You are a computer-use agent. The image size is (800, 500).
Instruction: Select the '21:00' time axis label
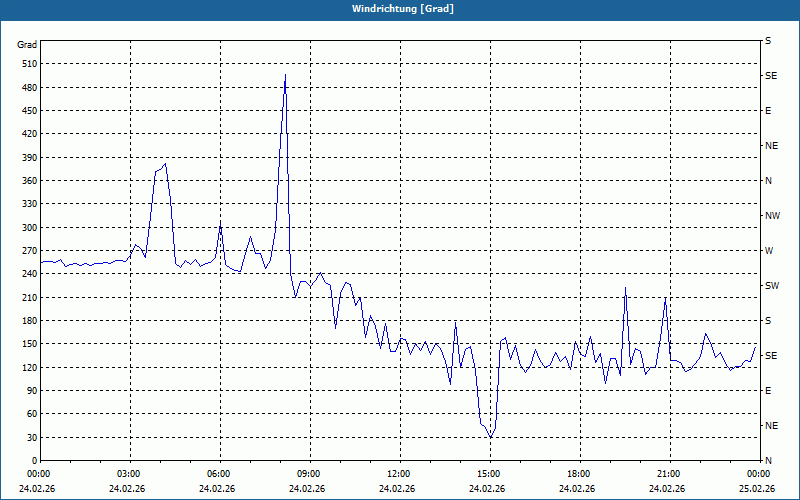coord(670,474)
